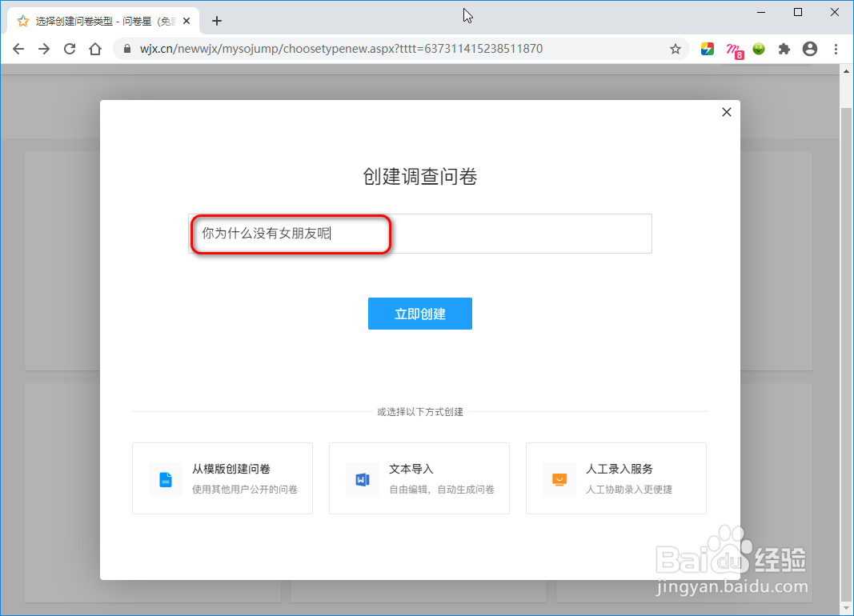Click the page scrollbar on the right
Screen dimensions: 854x616
[847, 320]
